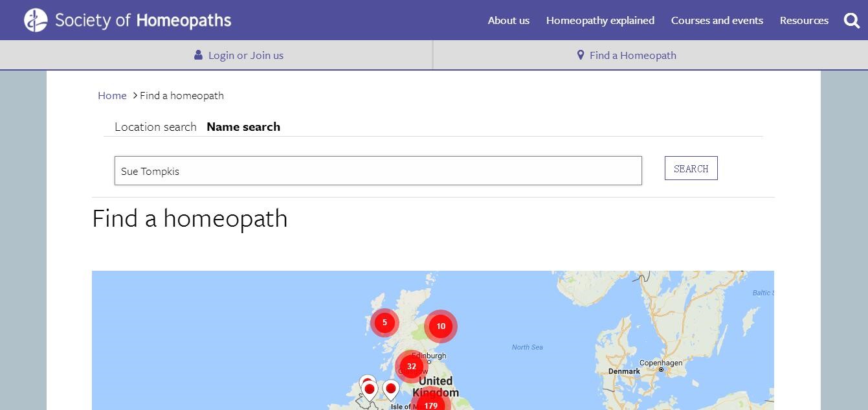Select the map cluster marker labeled 179

(x=430, y=405)
